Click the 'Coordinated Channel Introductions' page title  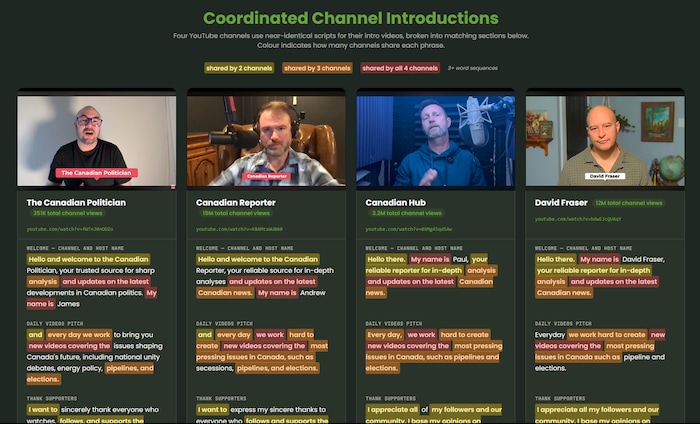pos(350,18)
